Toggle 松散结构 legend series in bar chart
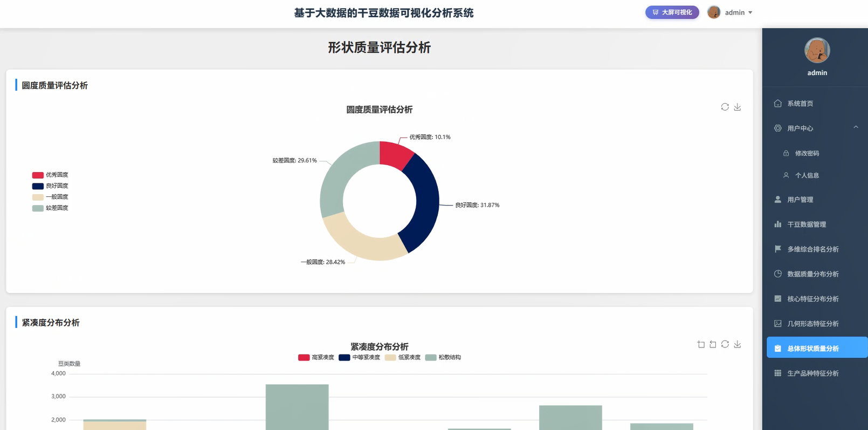 point(443,357)
